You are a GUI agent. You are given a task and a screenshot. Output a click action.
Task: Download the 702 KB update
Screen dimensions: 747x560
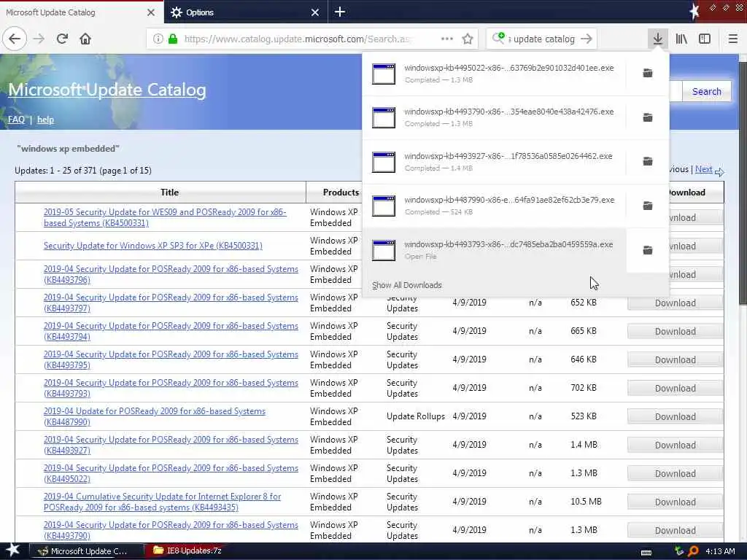coord(675,388)
